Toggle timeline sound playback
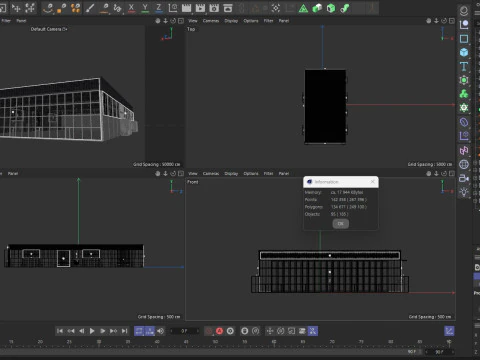Image resolution: width=480 pixels, height=360 pixels. tap(161, 331)
